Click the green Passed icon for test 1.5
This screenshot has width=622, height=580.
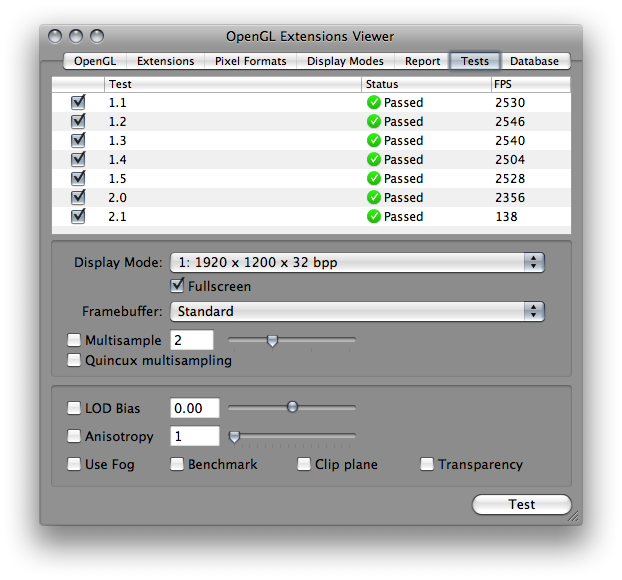coord(374,179)
